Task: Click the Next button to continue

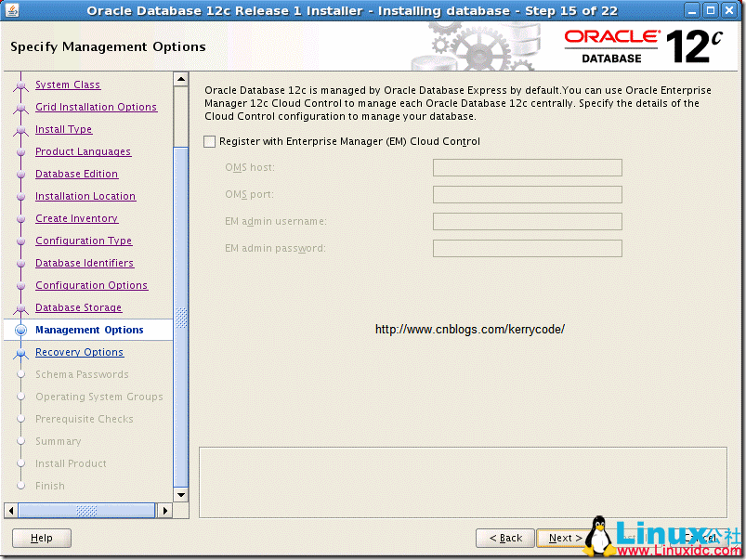Action: click(564, 538)
